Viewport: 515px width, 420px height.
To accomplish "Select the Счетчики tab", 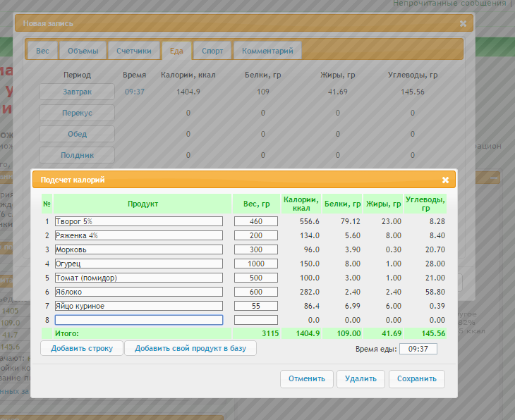I will click(134, 51).
